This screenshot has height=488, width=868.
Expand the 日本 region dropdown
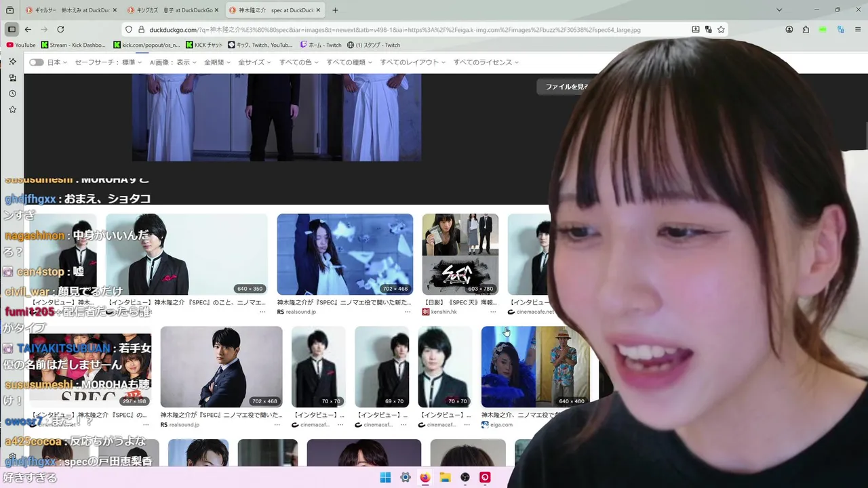coord(57,62)
